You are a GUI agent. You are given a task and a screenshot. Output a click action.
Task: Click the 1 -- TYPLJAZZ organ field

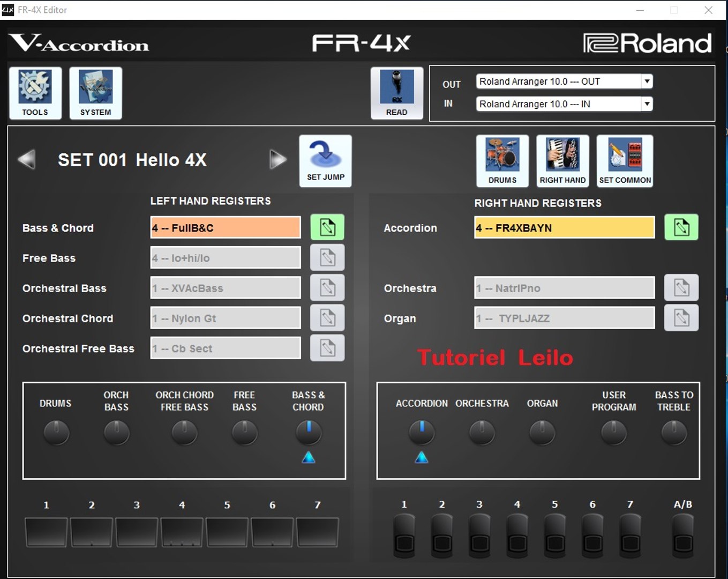(x=565, y=318)
